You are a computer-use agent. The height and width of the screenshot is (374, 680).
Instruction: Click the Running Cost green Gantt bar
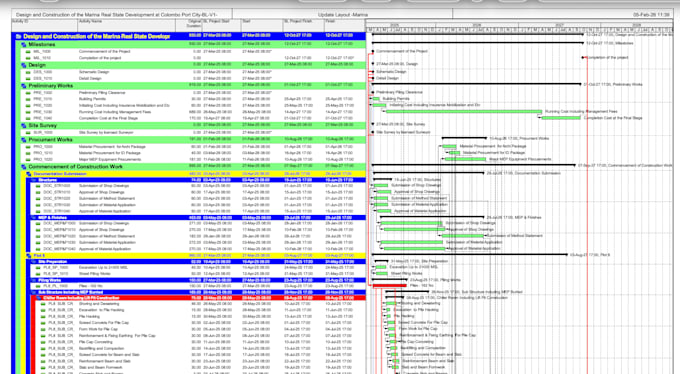click(x=464, y=112)
